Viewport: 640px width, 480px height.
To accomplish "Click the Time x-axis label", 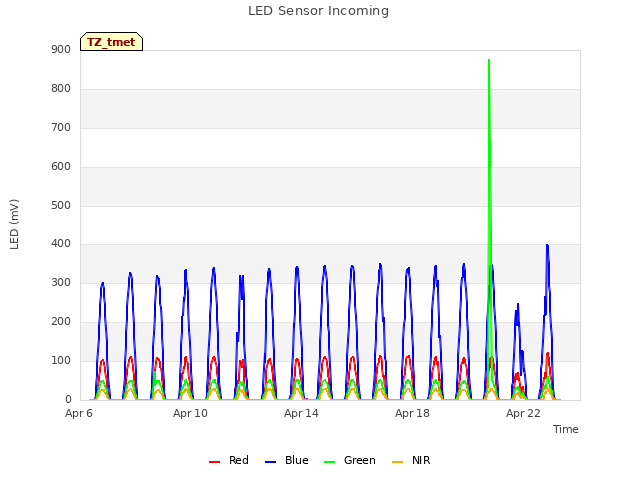I will [x=565, y=429].
